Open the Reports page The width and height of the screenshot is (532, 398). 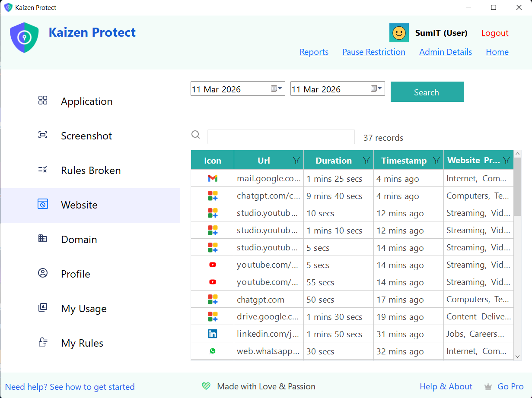pos(314,52)
